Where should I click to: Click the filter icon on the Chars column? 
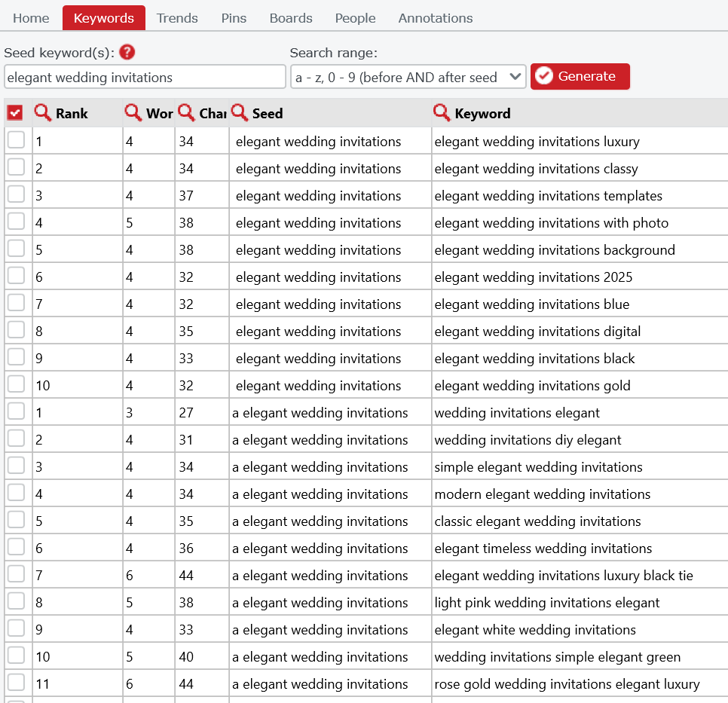[187, 113]
